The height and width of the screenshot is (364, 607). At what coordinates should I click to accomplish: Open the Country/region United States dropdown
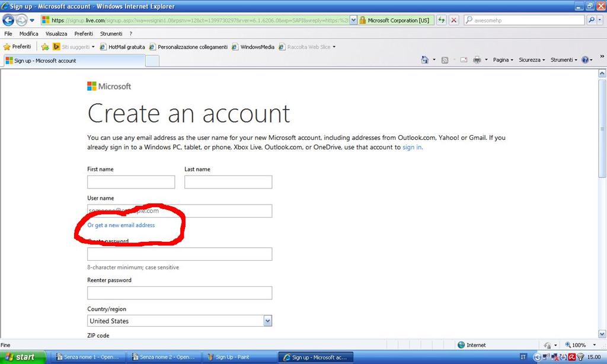(x=180, y=321)
